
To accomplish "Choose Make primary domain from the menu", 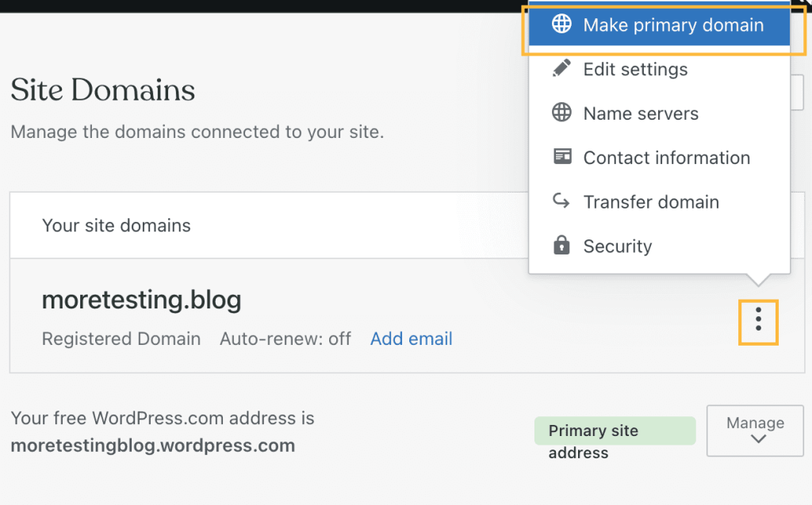I will pyautogui.click(x=672, y=25).
